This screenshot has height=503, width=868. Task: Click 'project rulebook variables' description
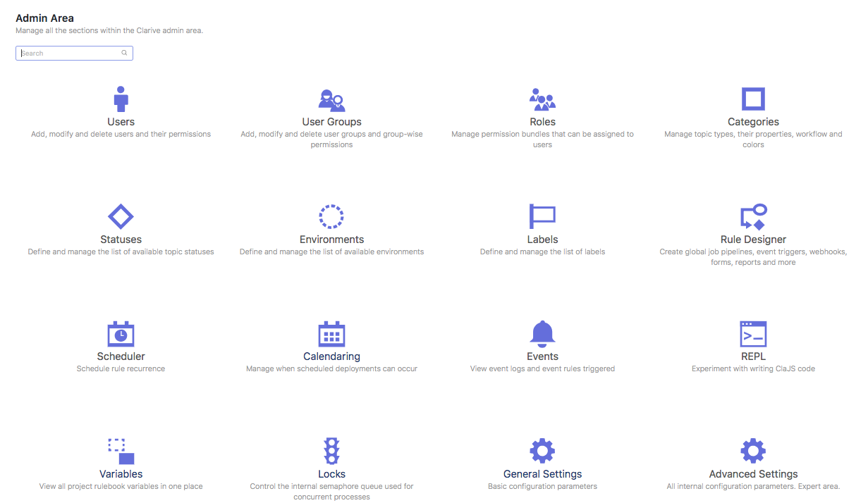(121, 486)
